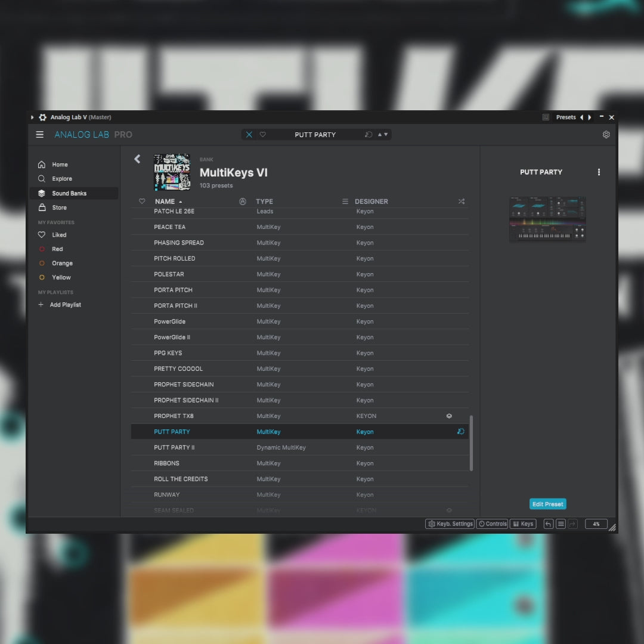Viewport: 644px width, 644px height.
Task: Select the RUNWAY preset
Action: pos(300,494)
